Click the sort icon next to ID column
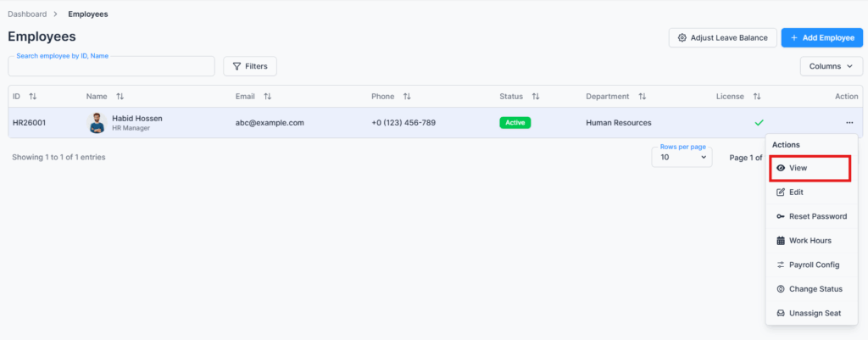The height and width of the screenshot is (340, 868). (33, 97)
